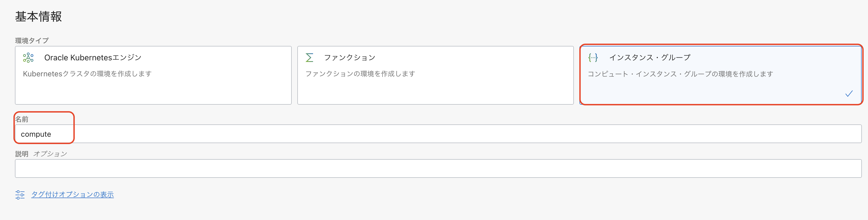Click the 名前 field label

pos(22,119)
